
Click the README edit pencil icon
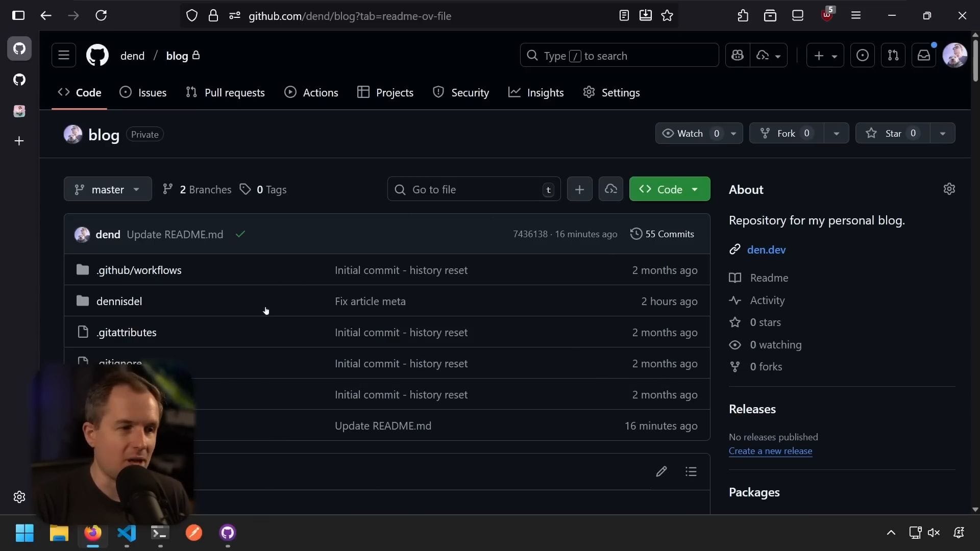661,471
